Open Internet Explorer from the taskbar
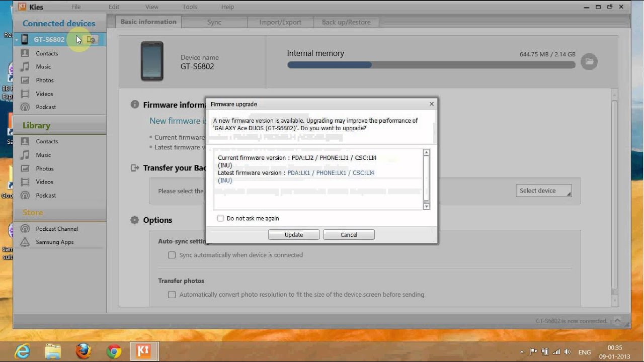The image size is (644, 362). pos(23,350)
